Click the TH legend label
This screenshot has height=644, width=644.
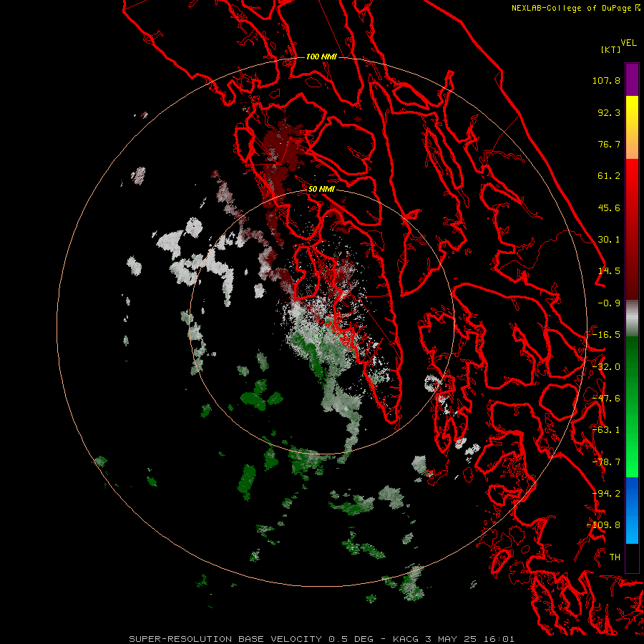pos(615,557)
